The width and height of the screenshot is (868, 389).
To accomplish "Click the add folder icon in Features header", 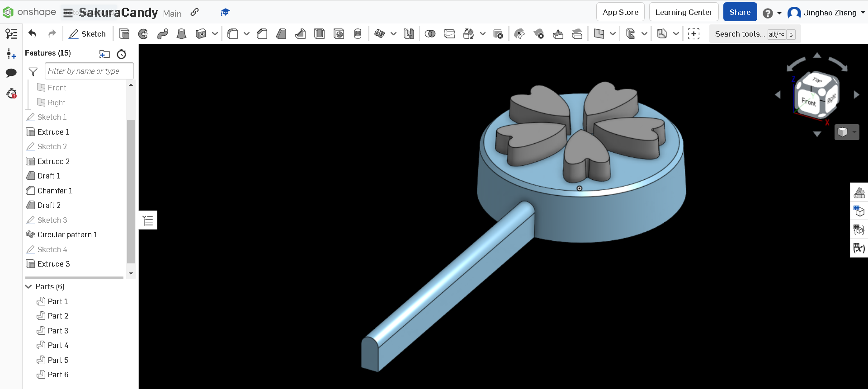I will [104, 54].
